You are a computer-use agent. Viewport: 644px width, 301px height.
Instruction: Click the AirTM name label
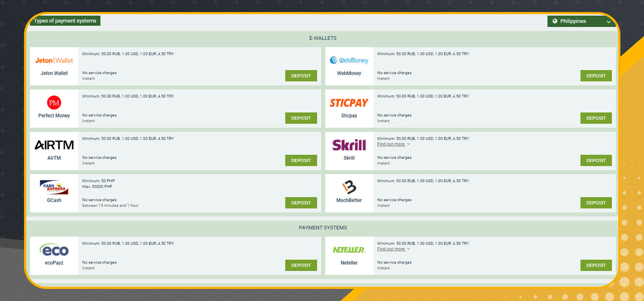54,158
